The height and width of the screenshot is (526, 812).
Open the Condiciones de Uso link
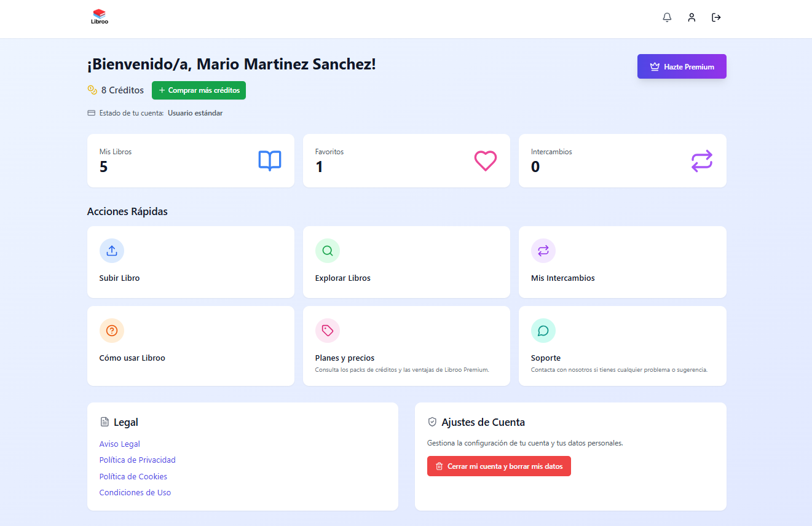[x=135, y=493]
